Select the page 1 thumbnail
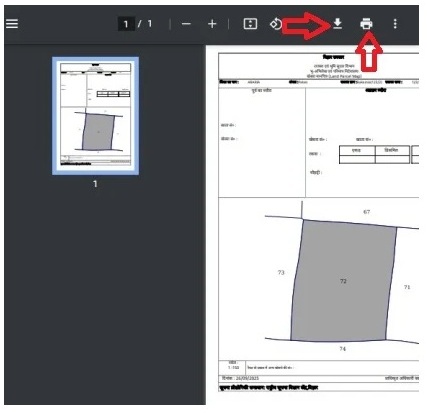The width and height of the screenshot is (427, 413). [96, 116]
